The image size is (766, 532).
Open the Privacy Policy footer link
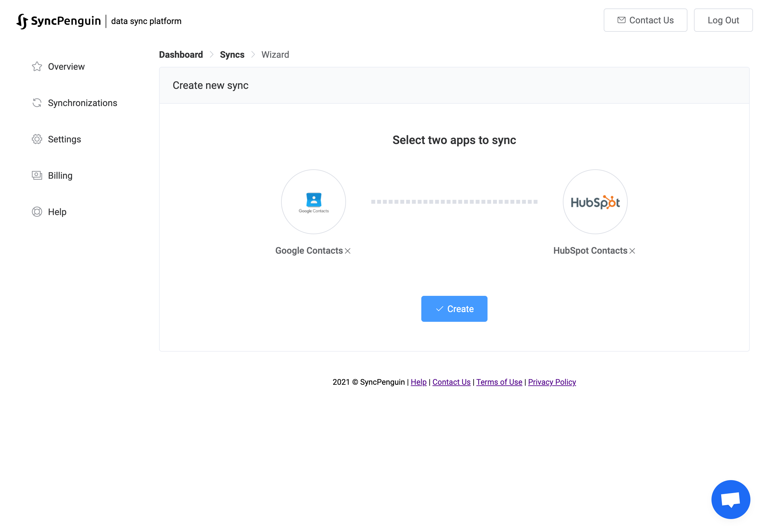551,382
